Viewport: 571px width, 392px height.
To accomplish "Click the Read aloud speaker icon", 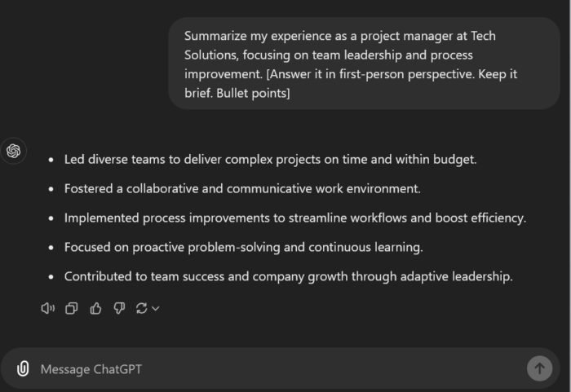I will coord(47,308).
